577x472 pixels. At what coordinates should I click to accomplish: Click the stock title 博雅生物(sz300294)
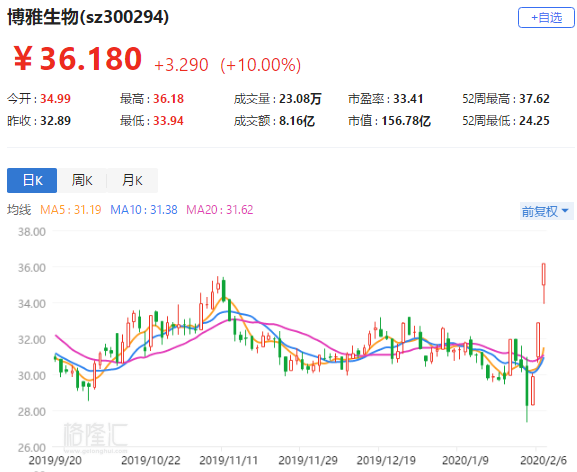pos(88,17)
